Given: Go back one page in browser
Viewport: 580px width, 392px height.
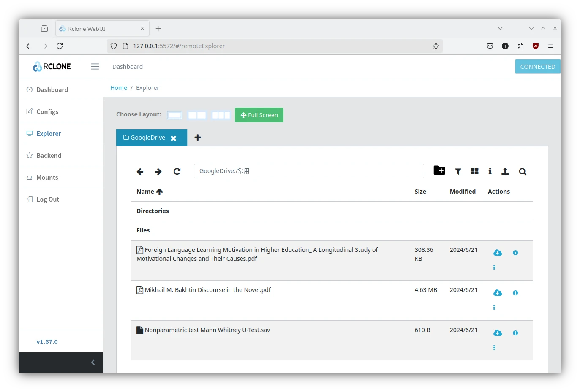Looking at the screenshot, I should 29,46.
